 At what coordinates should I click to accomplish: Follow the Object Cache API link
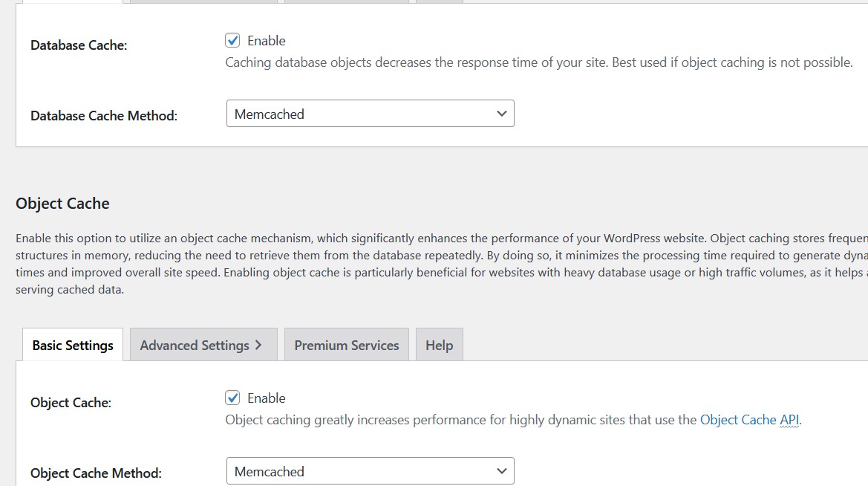(x=749, y=420)
